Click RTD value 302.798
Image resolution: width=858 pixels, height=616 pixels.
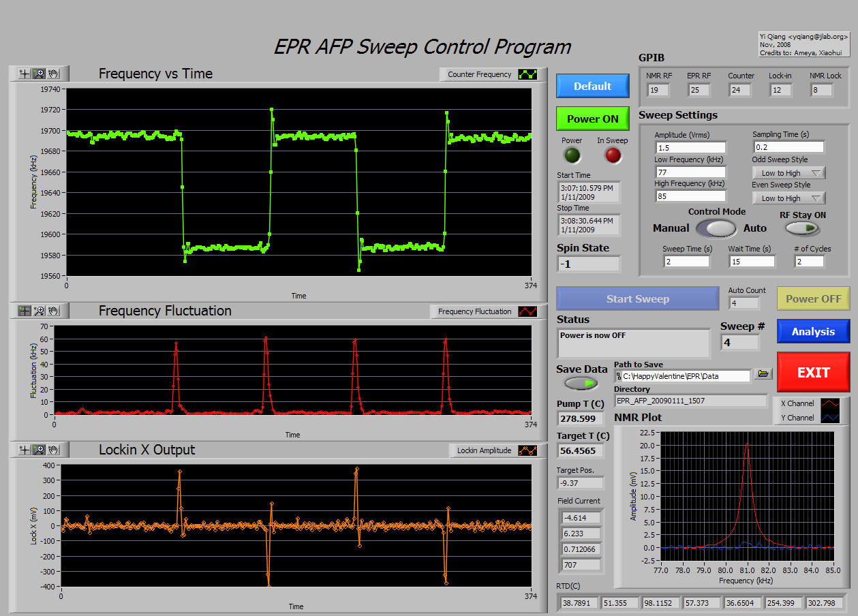point(823,603)
